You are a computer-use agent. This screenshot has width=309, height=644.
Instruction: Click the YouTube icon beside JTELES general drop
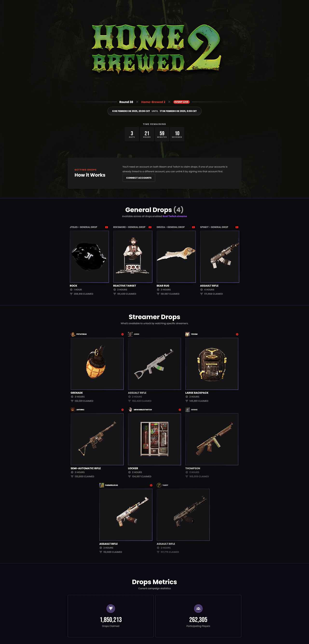click(107, 227)
